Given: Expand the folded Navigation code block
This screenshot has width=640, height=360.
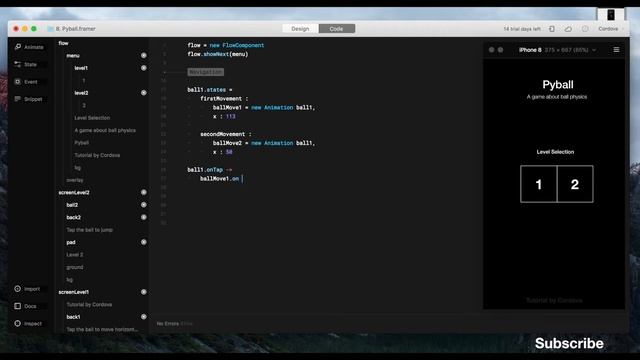Looking at the screenshot, I should click(206, 72).
